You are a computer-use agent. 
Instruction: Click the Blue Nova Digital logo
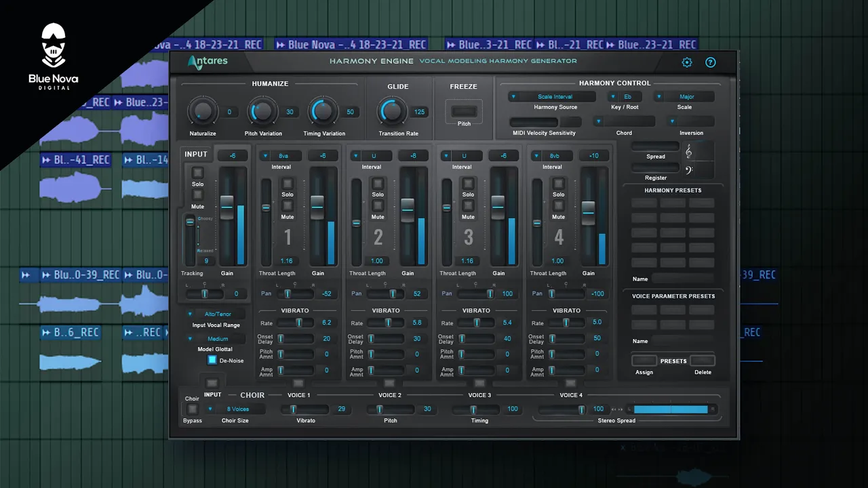pyautogui.click(x=53, y=57)
